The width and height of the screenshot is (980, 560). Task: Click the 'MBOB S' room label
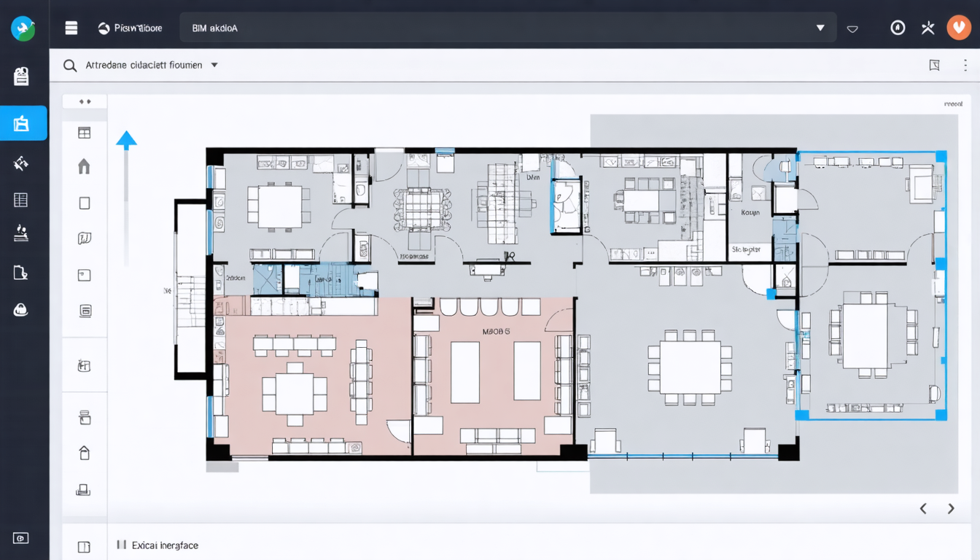tap(497, 331)
